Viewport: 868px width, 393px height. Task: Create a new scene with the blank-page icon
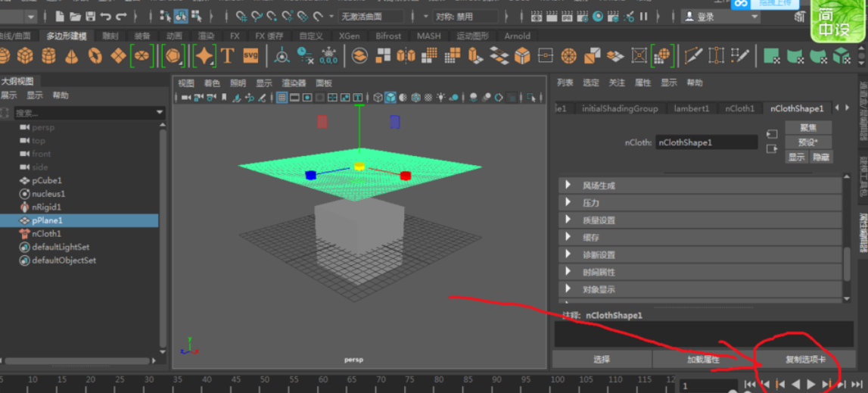tap(60, 17)
